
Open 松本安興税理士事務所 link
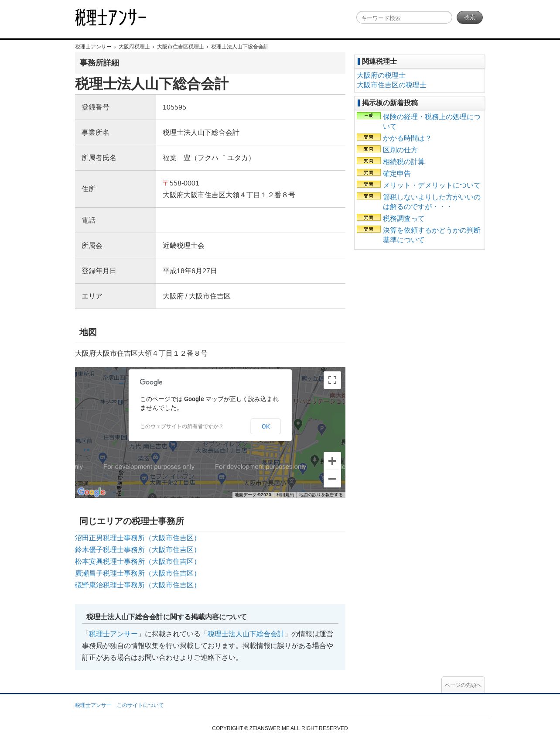tap(137, 562)
